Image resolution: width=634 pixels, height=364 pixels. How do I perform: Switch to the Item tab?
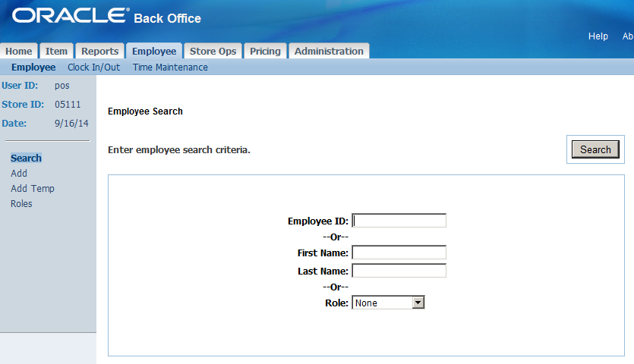coord(56,52)
